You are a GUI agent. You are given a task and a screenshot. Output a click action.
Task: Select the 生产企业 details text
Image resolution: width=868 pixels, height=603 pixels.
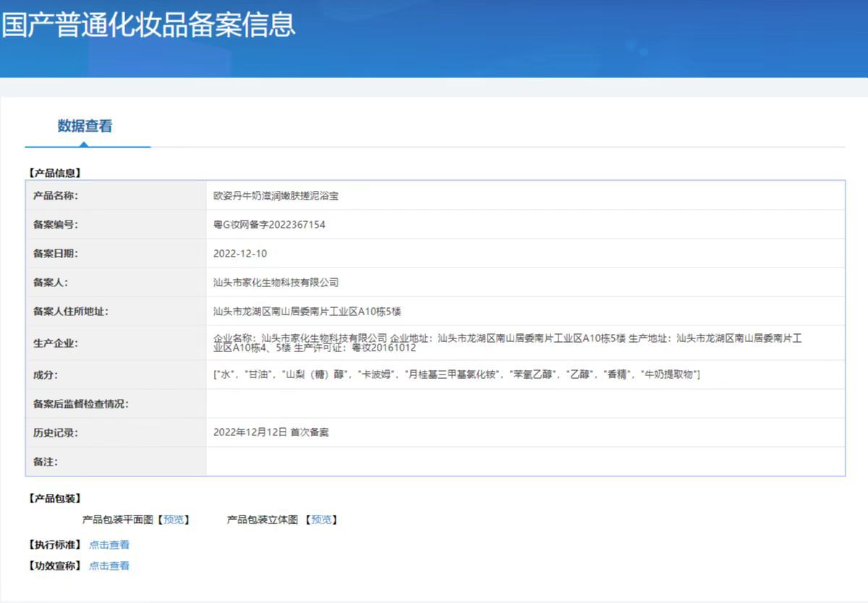(x=509, y=343)
